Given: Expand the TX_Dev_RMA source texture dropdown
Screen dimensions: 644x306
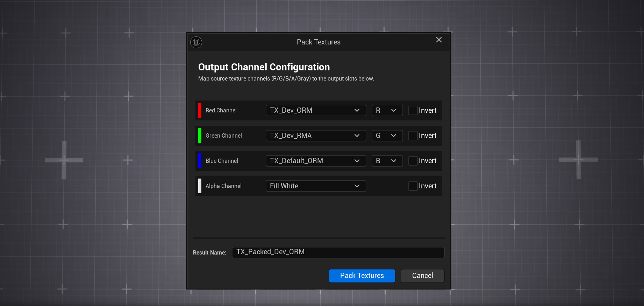Looking at the screenshot, I should coord(316,136).
